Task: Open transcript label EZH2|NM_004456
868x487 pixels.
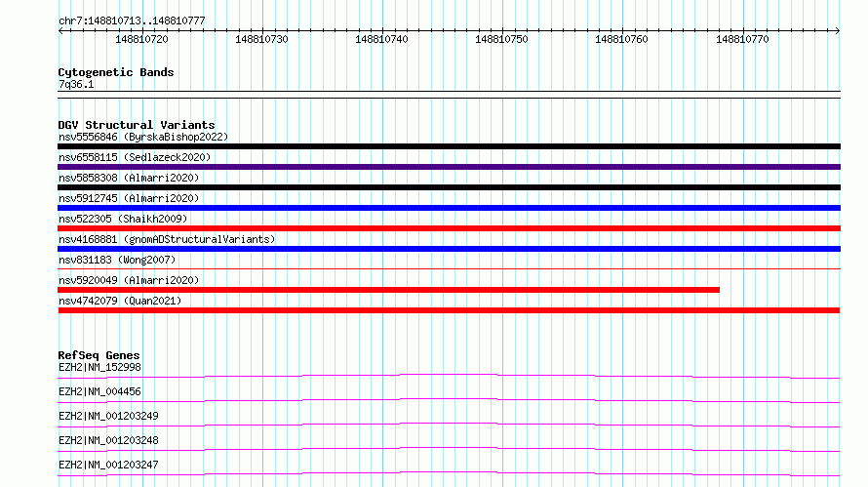Action: coord(99,391)
